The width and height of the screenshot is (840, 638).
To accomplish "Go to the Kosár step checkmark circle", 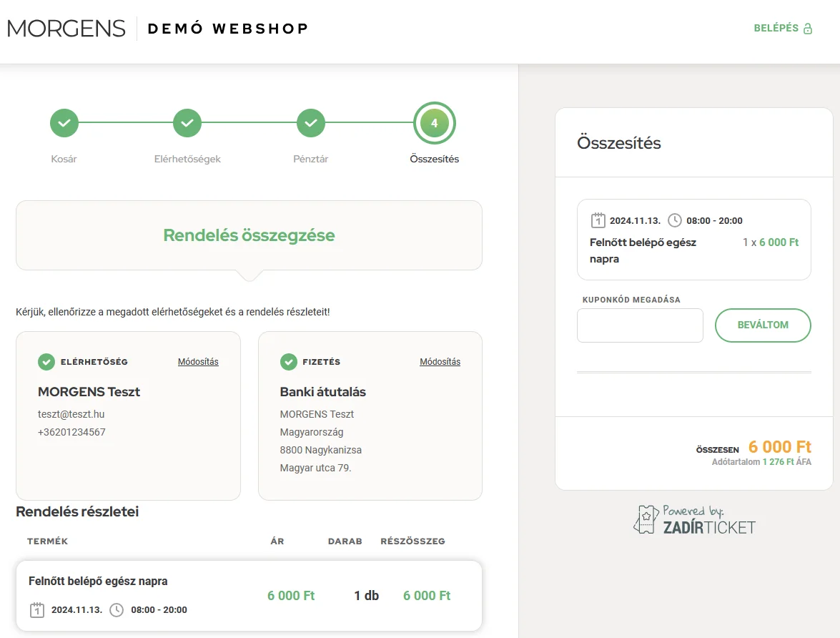I will (64, 123).
